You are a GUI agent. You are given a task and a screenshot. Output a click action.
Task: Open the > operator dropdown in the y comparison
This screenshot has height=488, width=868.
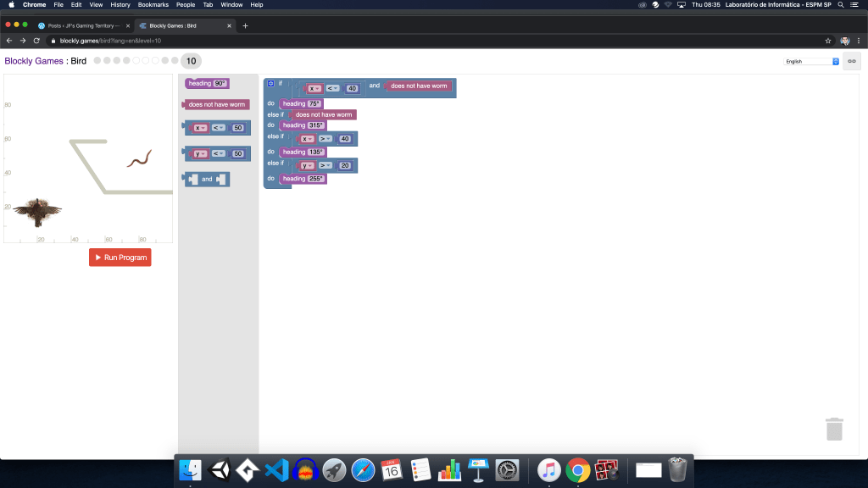point(325,165)
